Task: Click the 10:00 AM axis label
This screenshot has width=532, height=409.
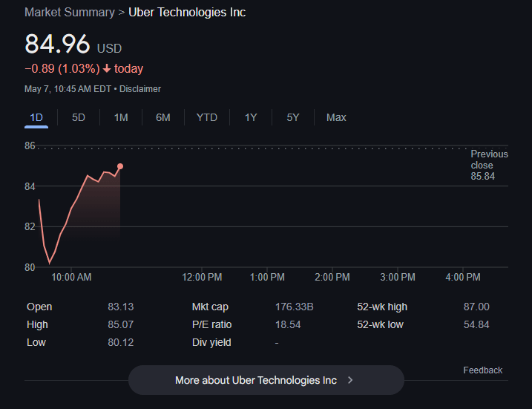Action: [x=71, y=278]
